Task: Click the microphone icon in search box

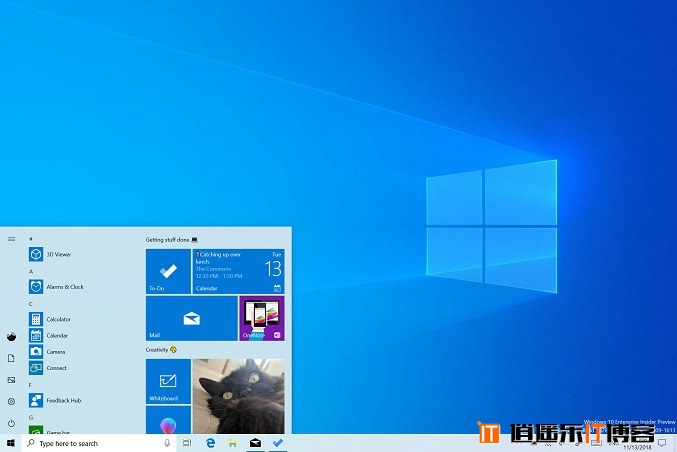Action: [x=167, y=443]
